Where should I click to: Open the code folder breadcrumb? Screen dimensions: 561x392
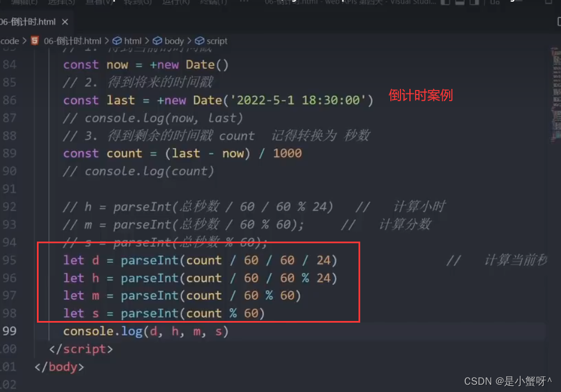(10, 41)
